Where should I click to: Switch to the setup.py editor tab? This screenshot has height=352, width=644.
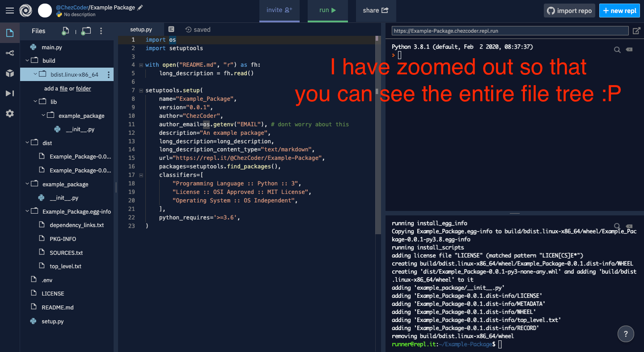click(x=141, y=30)
